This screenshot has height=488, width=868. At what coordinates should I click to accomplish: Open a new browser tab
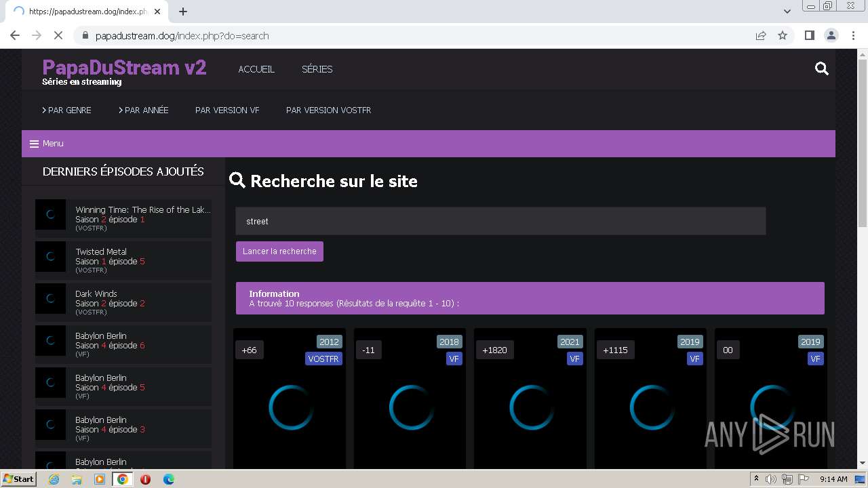click(183, 11)
